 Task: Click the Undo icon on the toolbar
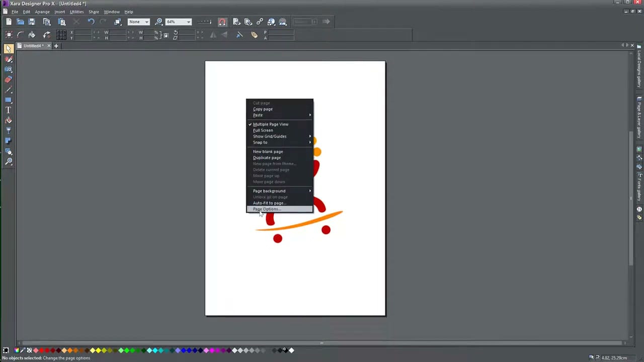(x=91, y=21)
